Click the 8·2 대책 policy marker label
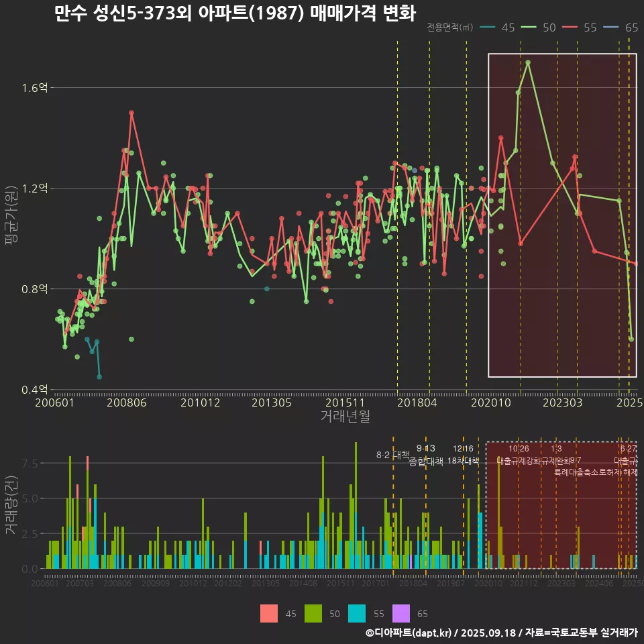The image size is (644, 644). coord(392,455)
